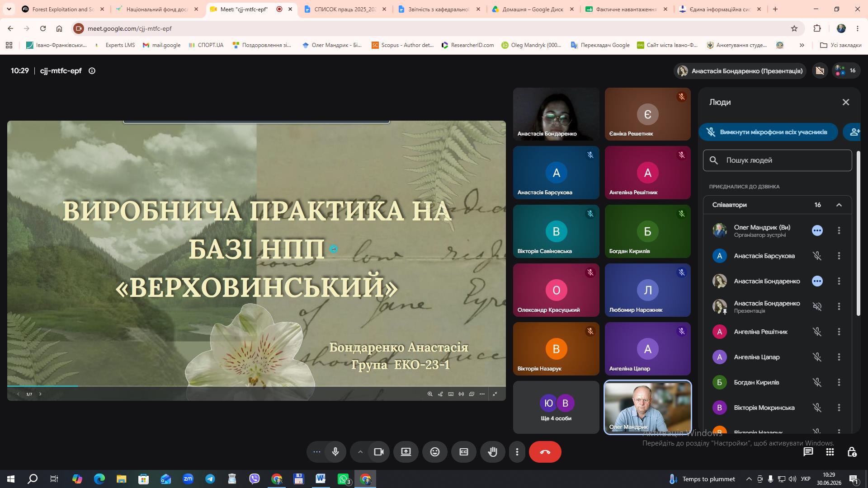This screenshot has height=488, width=868.
Task: Open options menu for Ангеліна Решітник
Action: pyautogui.click(x=839, y=332)
